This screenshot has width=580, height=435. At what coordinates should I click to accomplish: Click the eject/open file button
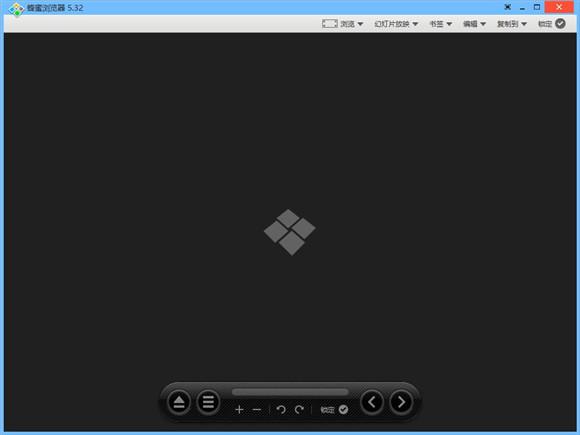[x=179, y=402]
